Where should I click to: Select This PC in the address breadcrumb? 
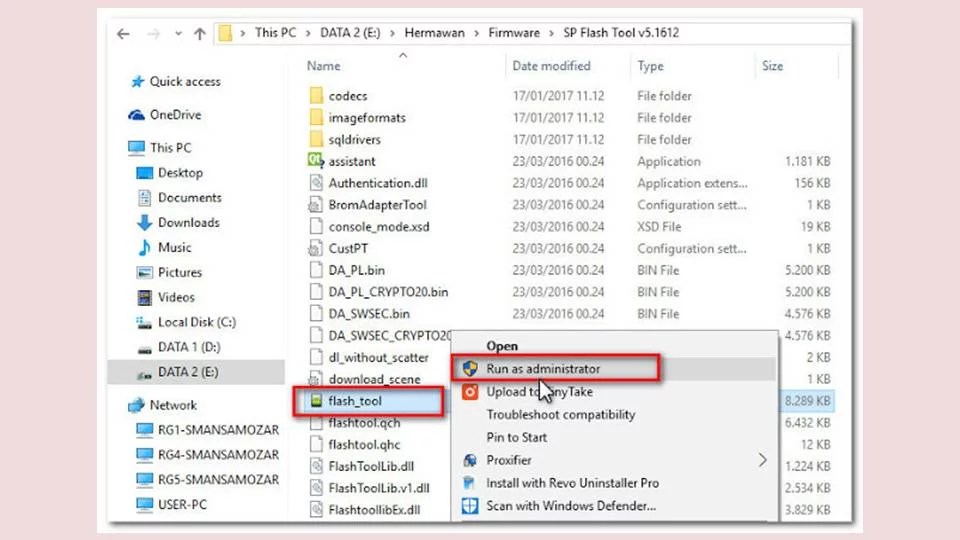click(276, 32)
